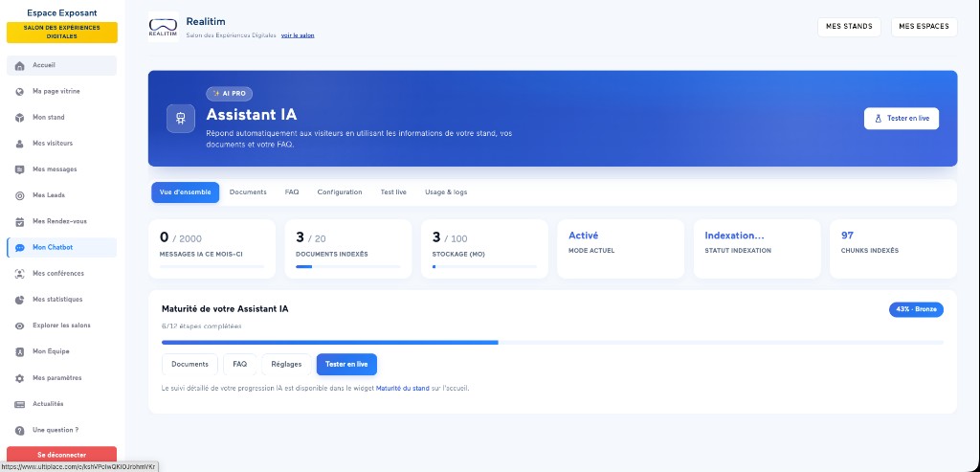Click blue Tester en live button under maturity
This screenshot has height=472, width=980.
pyautogui.click(x=346, y=365)
